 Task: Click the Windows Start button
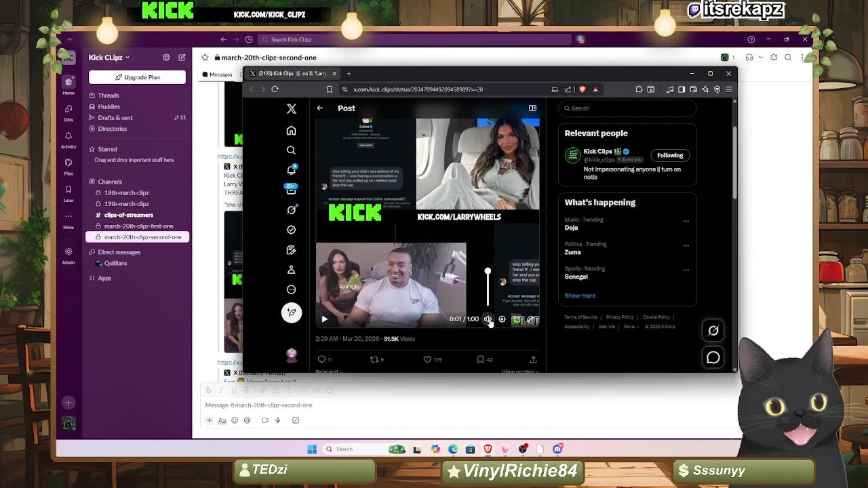point(312,449)
